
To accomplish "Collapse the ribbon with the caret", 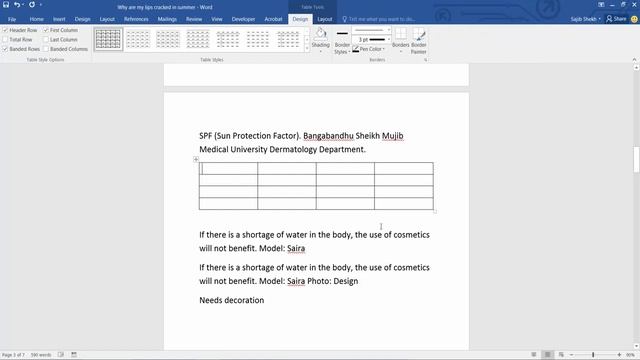I will click(x=634, y=60).
